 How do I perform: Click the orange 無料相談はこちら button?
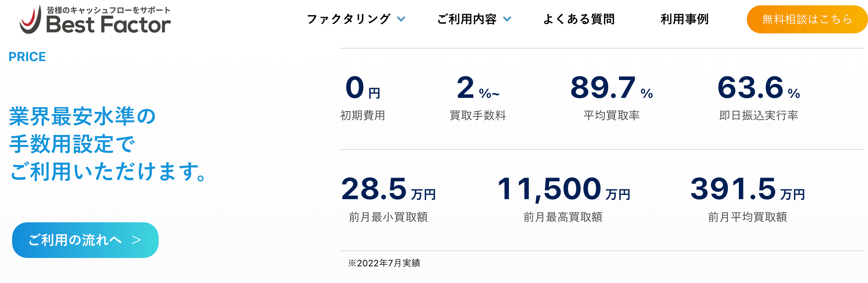[x=807, y=19]
